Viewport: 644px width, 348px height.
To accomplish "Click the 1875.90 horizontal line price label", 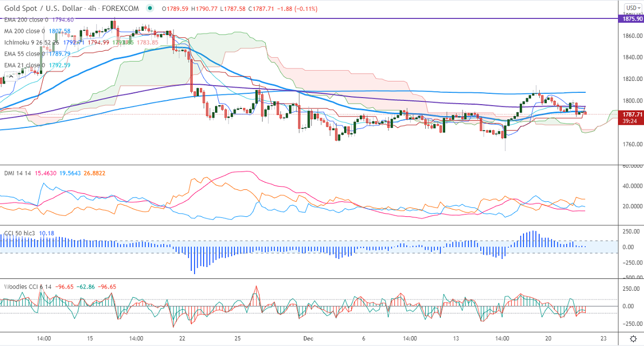I will [x=632, y=19].
